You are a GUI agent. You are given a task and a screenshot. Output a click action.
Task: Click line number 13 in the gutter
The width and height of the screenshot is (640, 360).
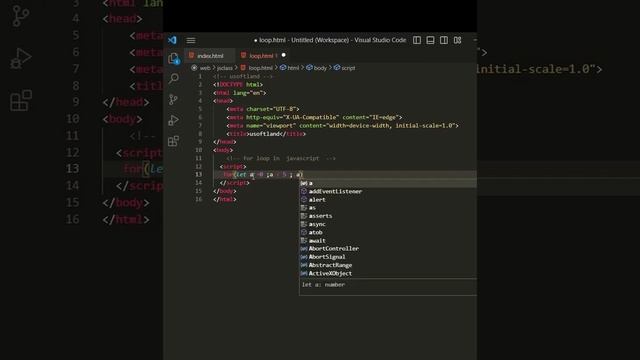[x=198, y=175]
